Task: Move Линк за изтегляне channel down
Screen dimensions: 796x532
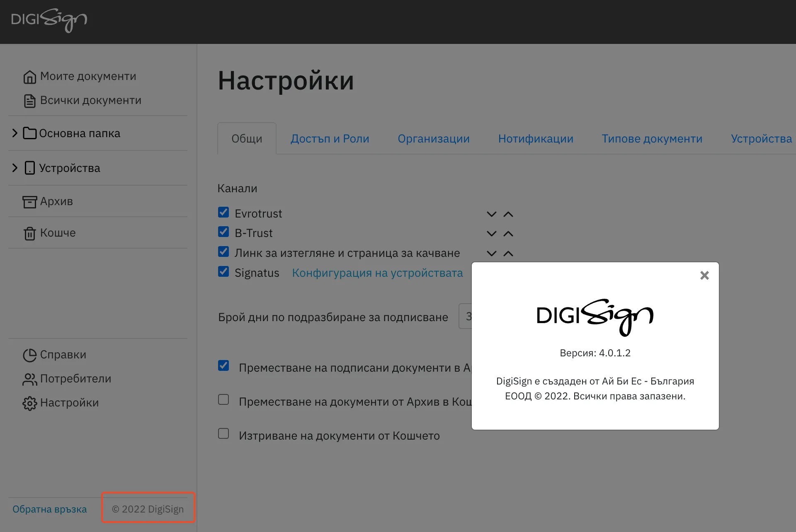Action: [491, 254]
